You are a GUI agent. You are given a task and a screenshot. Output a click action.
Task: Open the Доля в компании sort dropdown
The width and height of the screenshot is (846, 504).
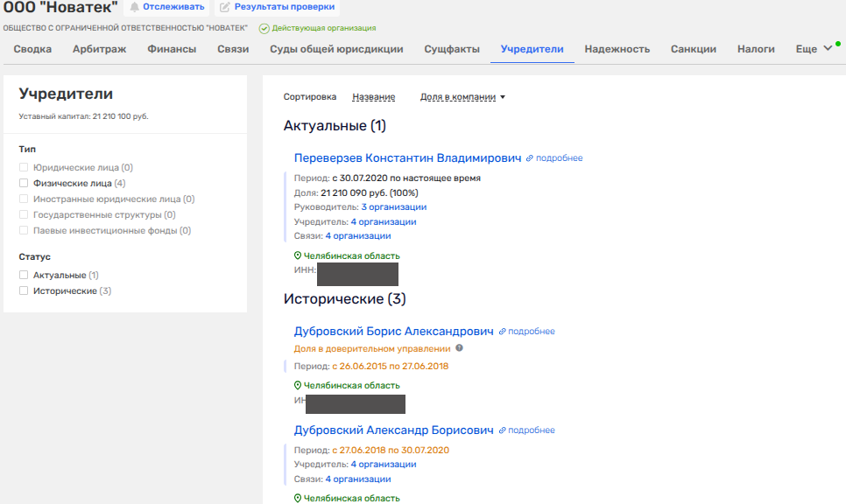click(462, 97)
